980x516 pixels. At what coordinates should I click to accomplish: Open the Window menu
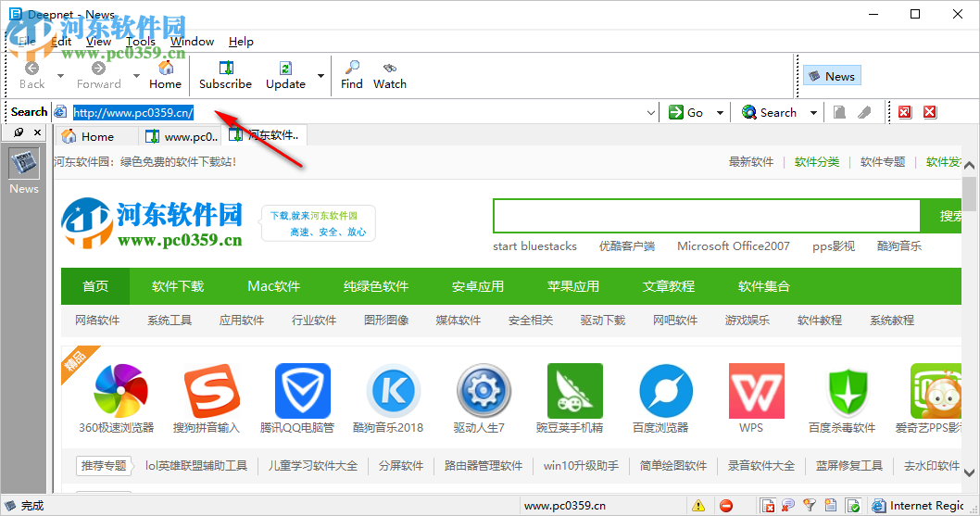(x=193, y=42)
